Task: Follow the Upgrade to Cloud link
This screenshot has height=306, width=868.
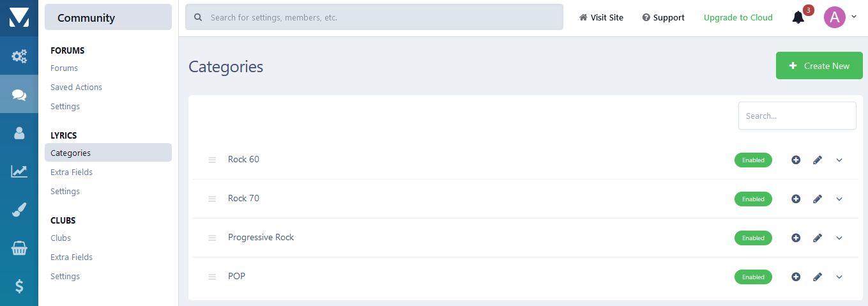Action: (x=738, y=17)
